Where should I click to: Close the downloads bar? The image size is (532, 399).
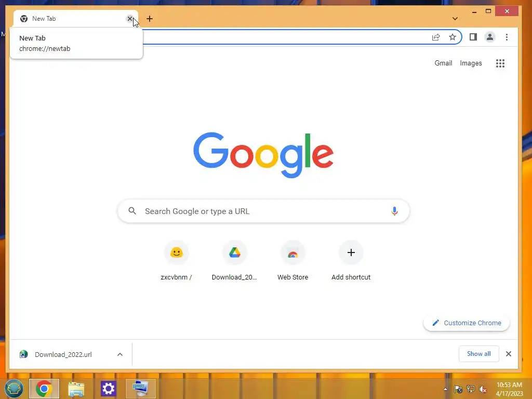(508, 354)
